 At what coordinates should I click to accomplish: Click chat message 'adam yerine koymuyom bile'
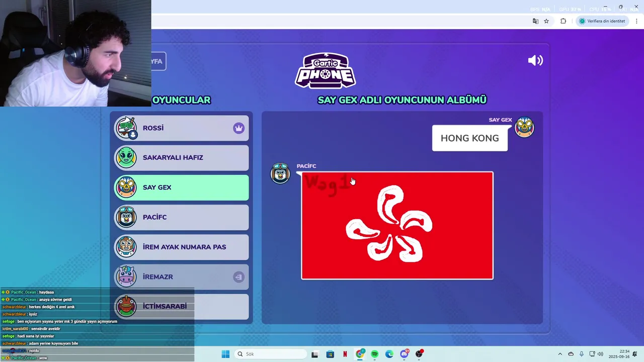coord(53,343)
